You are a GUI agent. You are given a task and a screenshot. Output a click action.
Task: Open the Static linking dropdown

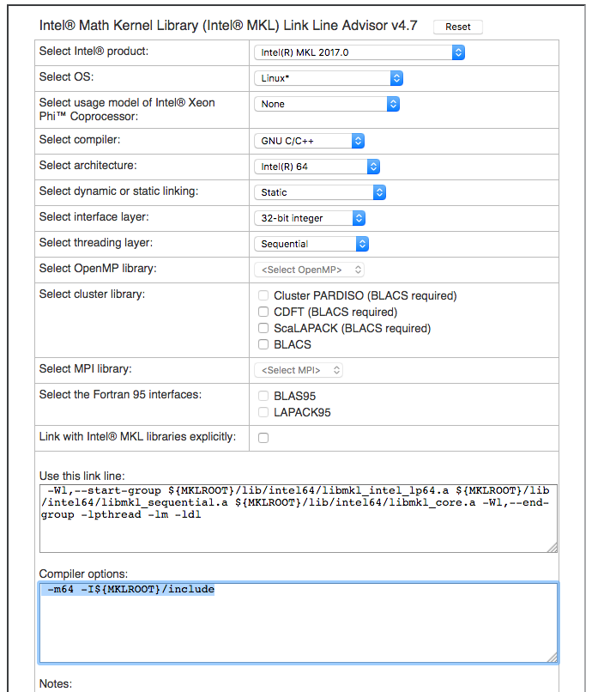[x=320, y=192]
